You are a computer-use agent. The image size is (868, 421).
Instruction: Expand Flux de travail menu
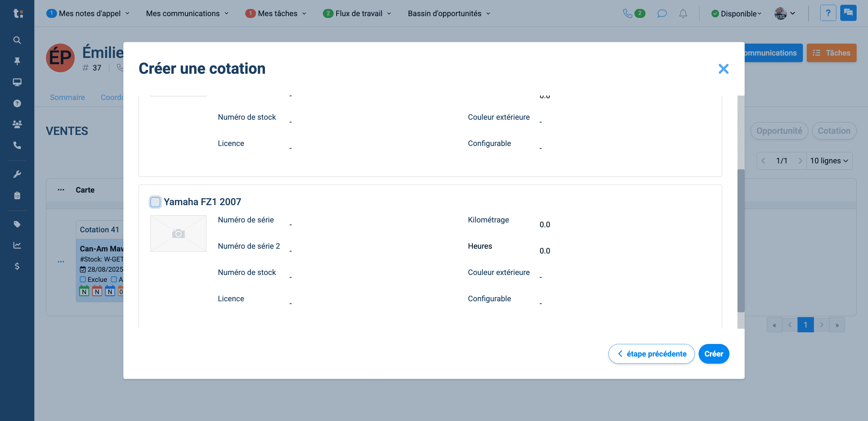click(x=357, y=13)
